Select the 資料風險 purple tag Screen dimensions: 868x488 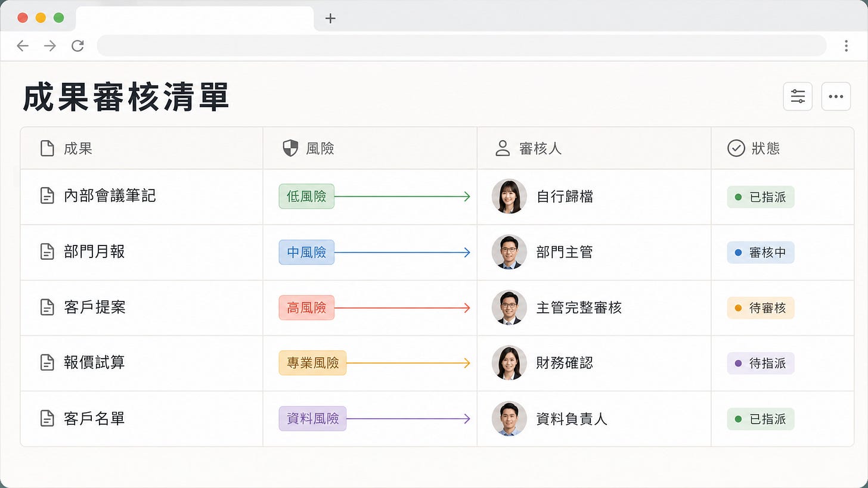click(312, 418)
